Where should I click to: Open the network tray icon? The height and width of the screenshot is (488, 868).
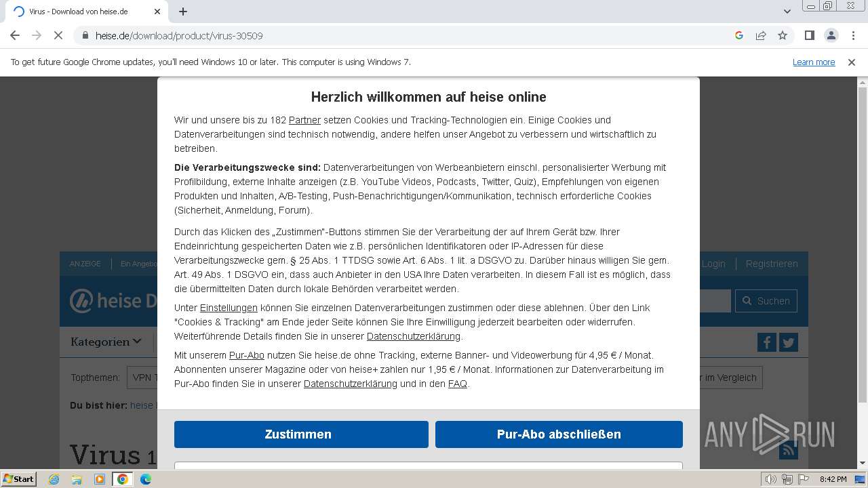tap(787, 479)
